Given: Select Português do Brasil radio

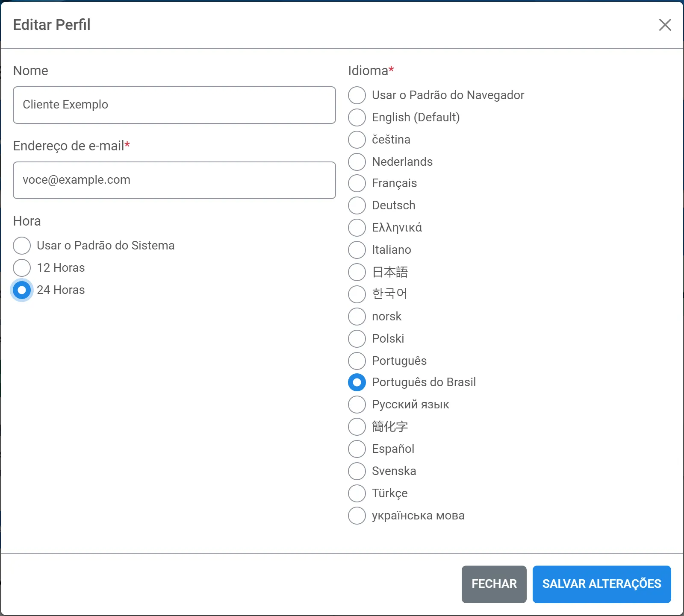Looking at the screenshot, I should pos(357,382).
